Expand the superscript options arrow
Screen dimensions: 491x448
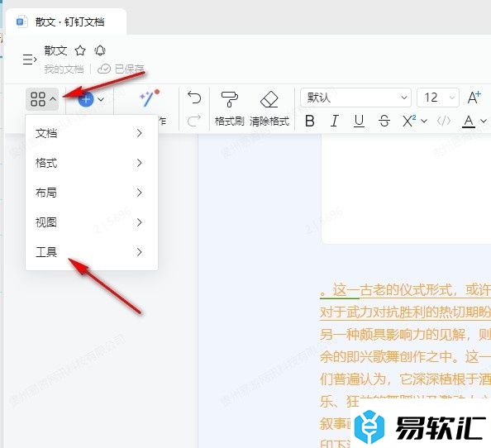[424, 121]
